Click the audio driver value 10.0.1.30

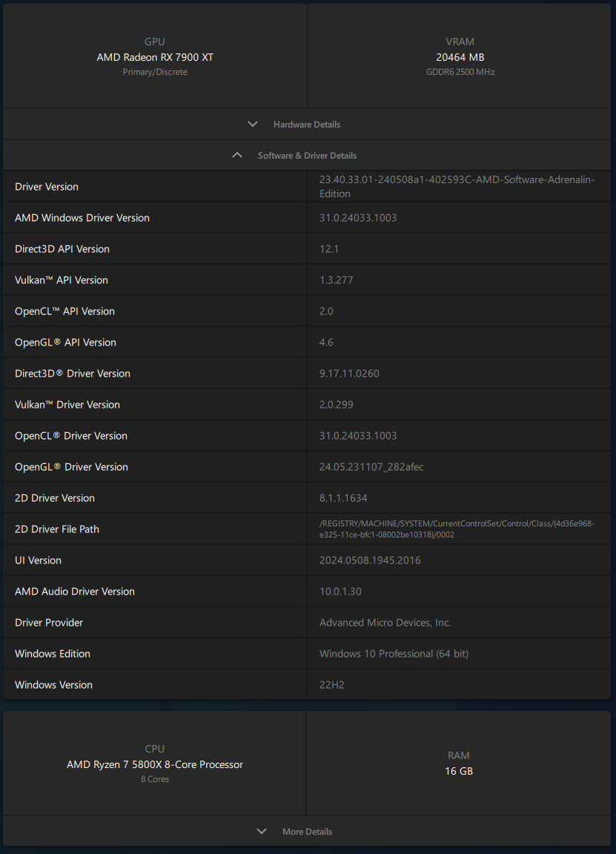[x=340, y=591]
